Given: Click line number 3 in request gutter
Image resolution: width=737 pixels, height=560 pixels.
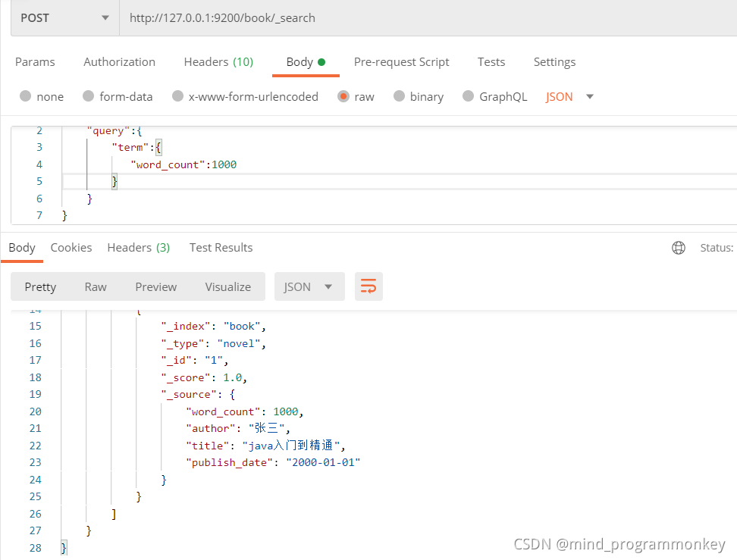Looking at the screenshot, I should pos(39,147).
